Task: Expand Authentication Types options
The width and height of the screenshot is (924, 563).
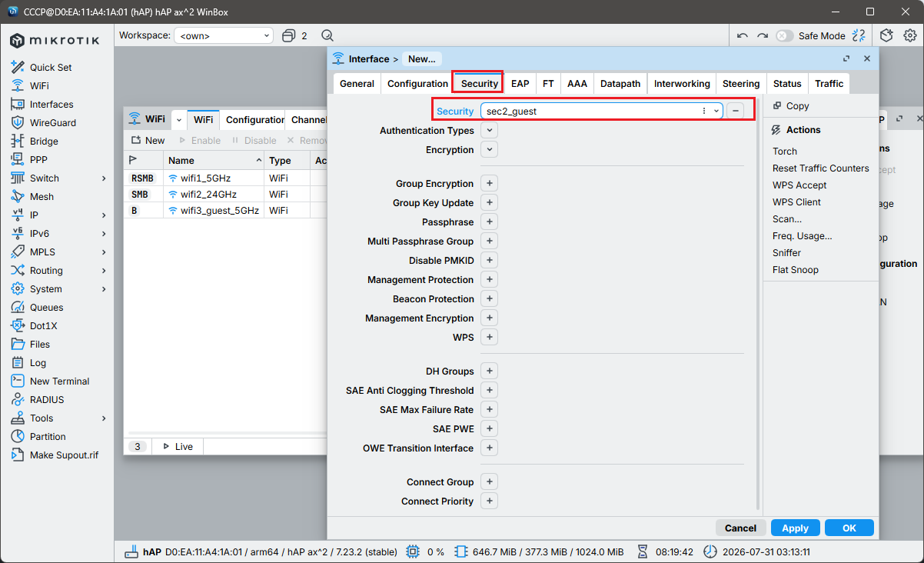Action: click(489, 131)
